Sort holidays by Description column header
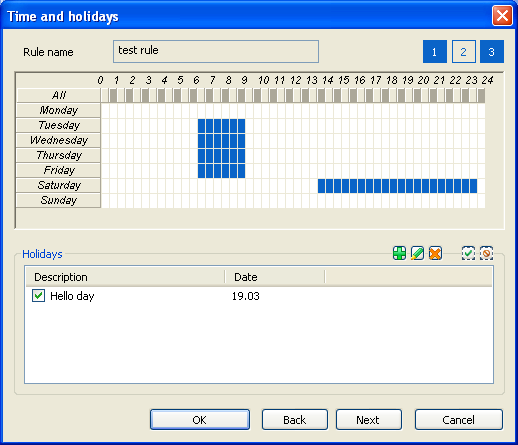The height and width of the screenshot is (445, 518). pyautogui.click(x=125, y=277)
